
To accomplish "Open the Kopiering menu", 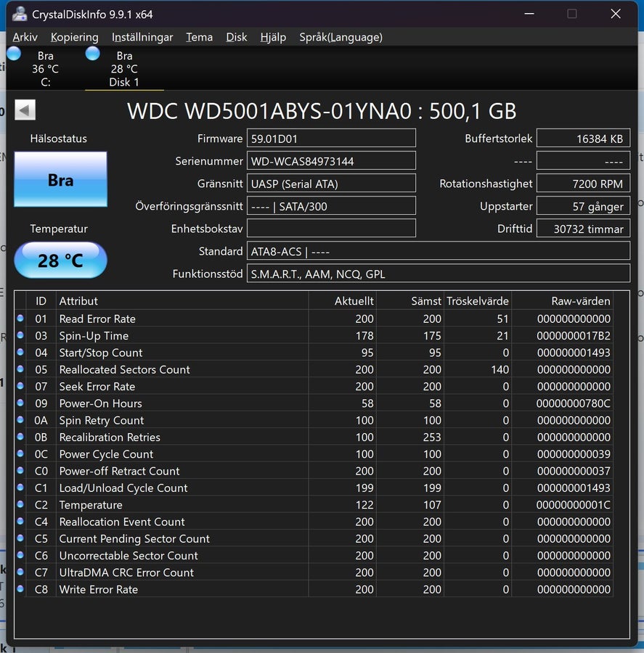I will pos(75,37).
